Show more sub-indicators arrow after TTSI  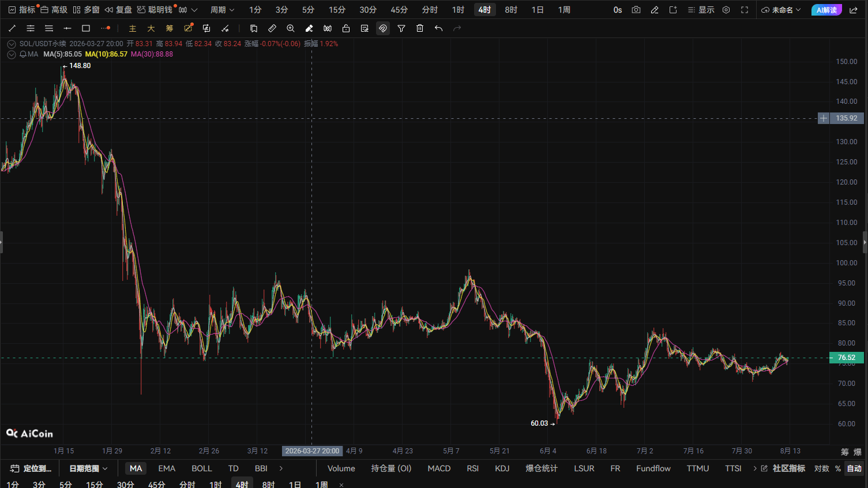pos(755,468)
